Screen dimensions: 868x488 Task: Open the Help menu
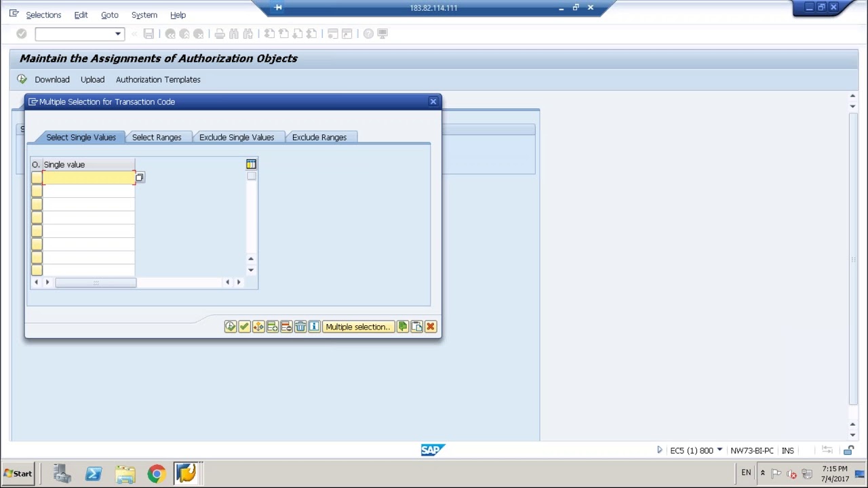pos(178,15)
